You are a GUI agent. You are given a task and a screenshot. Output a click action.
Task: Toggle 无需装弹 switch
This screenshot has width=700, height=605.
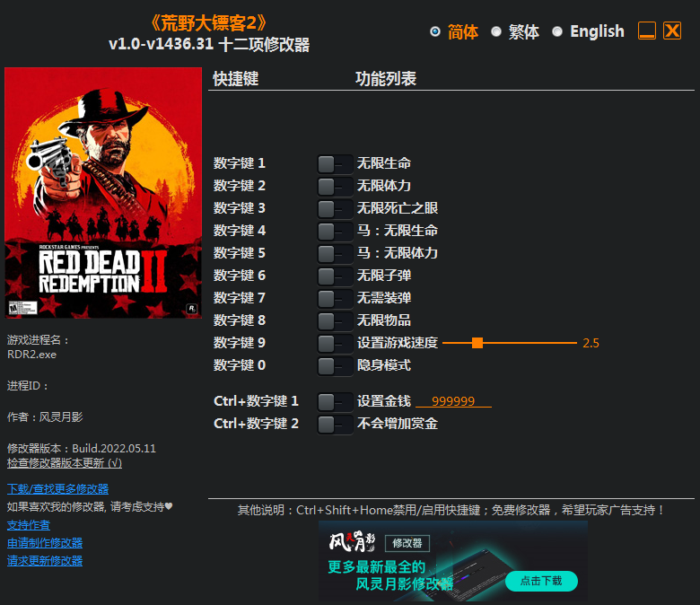point(335,298)
